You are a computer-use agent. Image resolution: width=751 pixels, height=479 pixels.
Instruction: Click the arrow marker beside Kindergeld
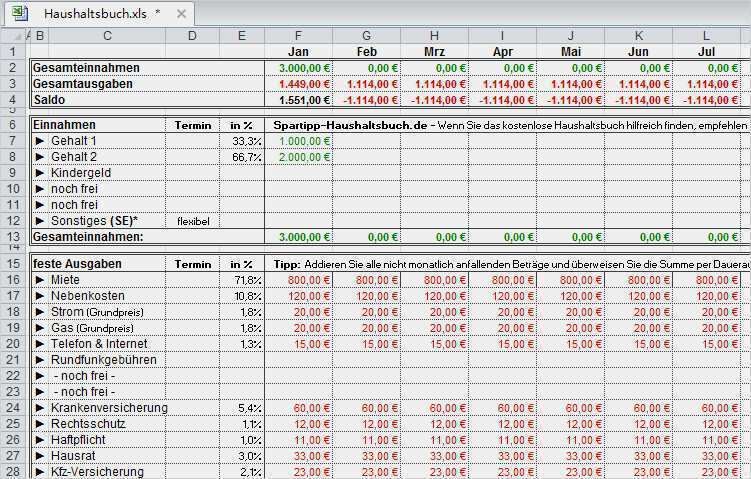[40, 173]
